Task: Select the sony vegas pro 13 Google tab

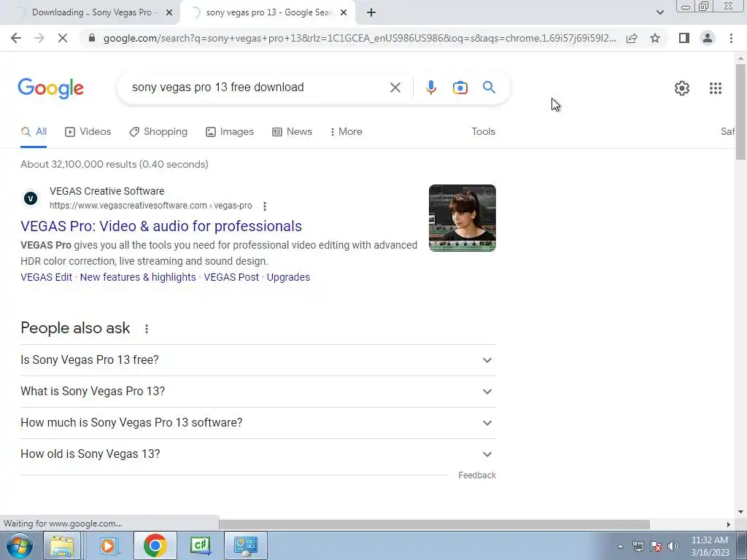Action: point(267,13)
